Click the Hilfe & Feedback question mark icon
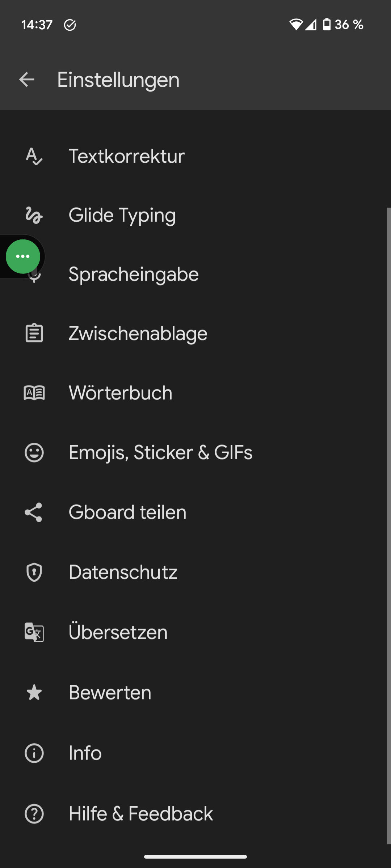This screenshot has width=391, height=868. point(34,814)
